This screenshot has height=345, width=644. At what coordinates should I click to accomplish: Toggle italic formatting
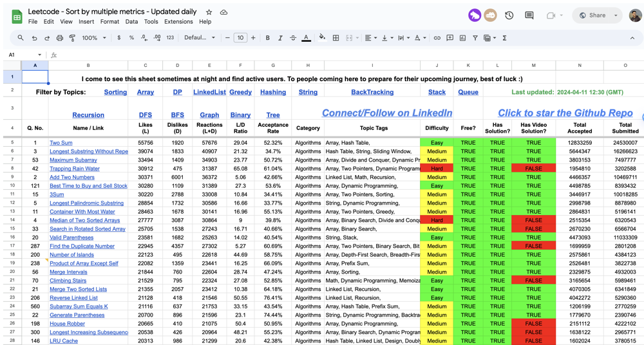coord(280,38)
